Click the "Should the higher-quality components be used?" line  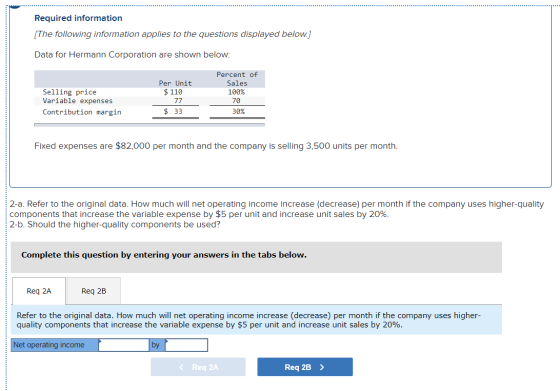[115, 225]
